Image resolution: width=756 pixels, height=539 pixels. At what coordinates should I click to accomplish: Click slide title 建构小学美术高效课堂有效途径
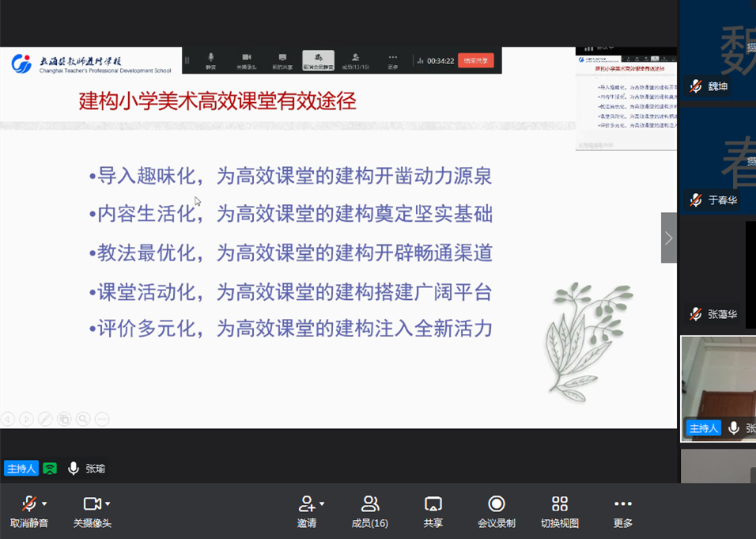pos(217,101)
